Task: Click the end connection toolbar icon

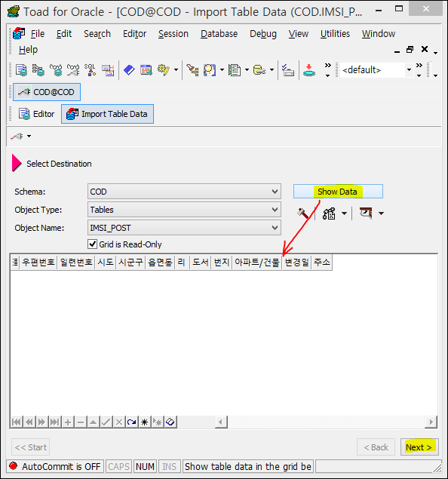Action: pos(73,70)
